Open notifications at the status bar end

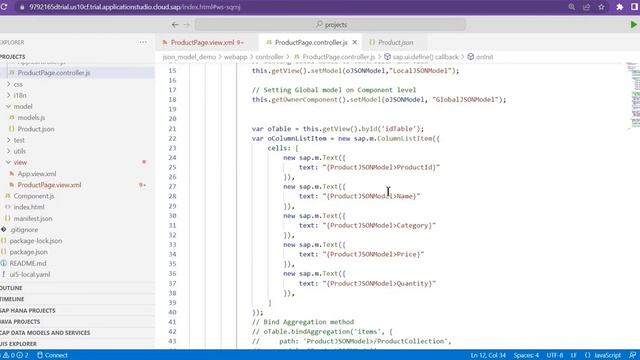pyautogui.click(x=633, y=355)
